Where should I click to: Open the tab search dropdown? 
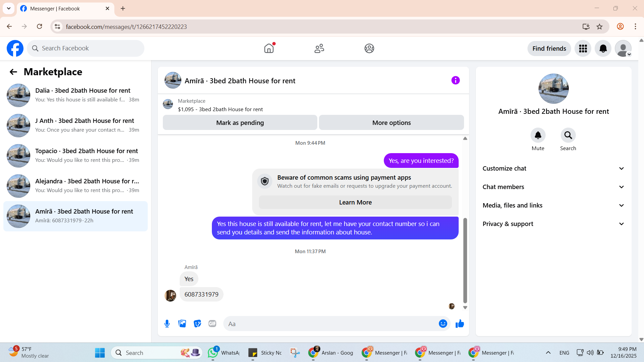[x=9, y=8]
